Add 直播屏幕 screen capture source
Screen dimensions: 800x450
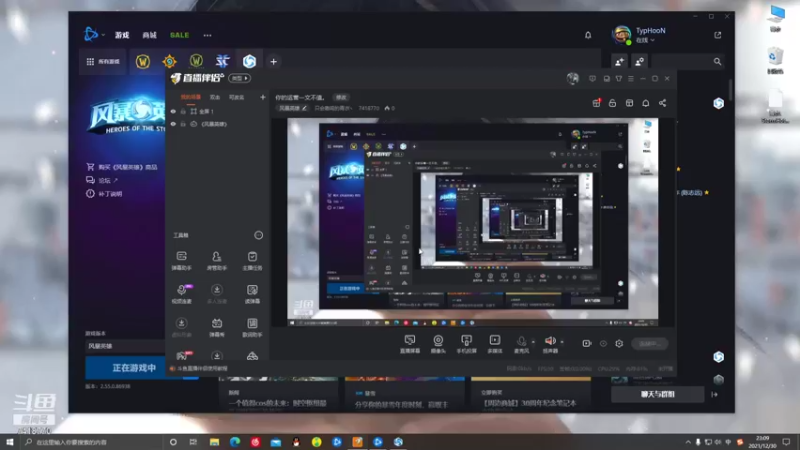click(410, 344)
